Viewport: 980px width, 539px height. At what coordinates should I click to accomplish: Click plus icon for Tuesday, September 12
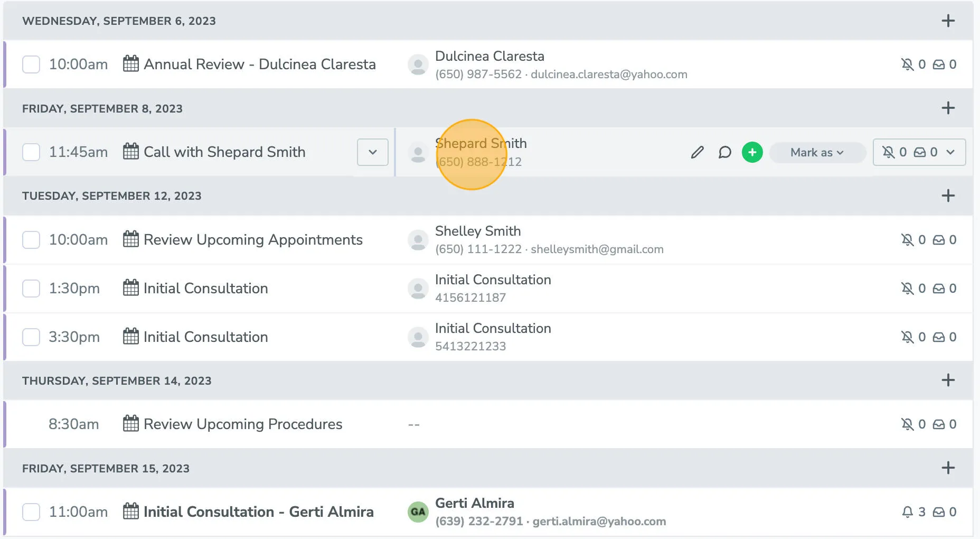(x=948, y=196)
